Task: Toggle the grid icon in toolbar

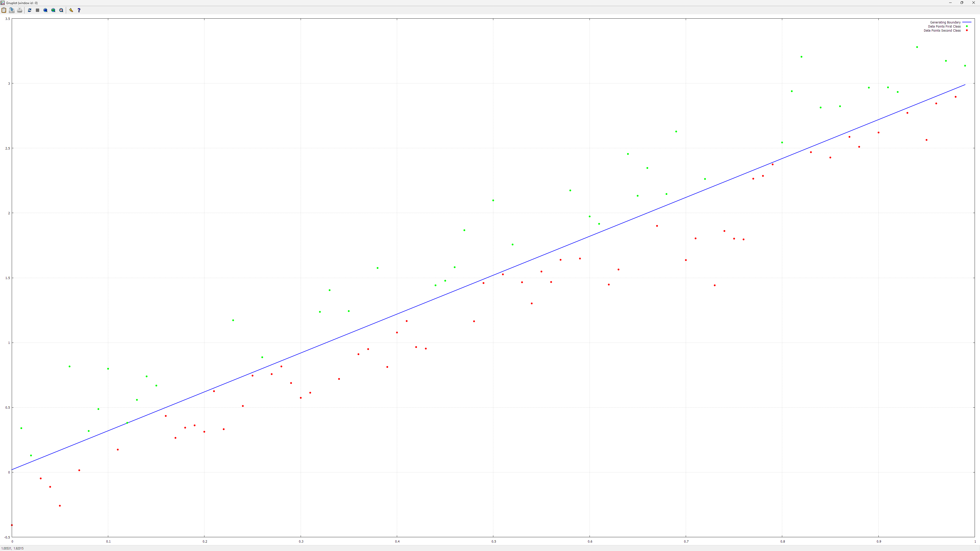Action: pos(37,10)
